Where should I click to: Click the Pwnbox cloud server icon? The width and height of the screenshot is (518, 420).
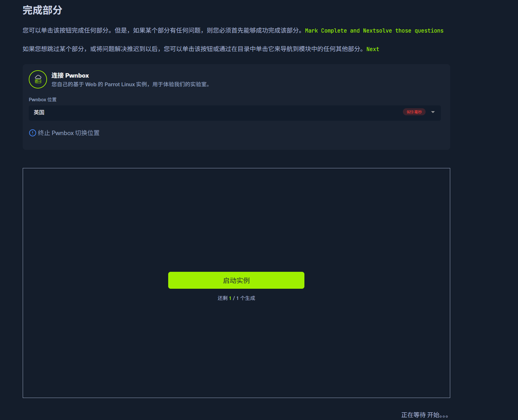tap(38, 79)
